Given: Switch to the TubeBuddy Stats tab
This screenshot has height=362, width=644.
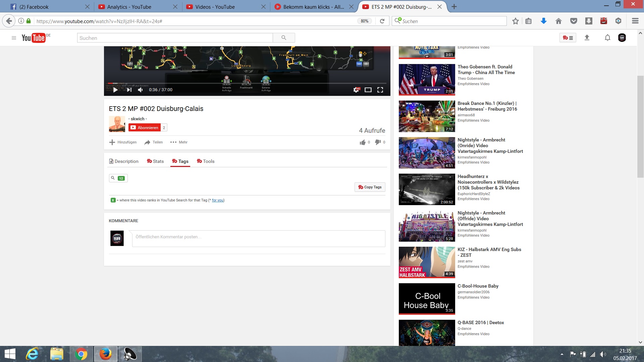Looking at the screenshot, I should pos(155,161).
